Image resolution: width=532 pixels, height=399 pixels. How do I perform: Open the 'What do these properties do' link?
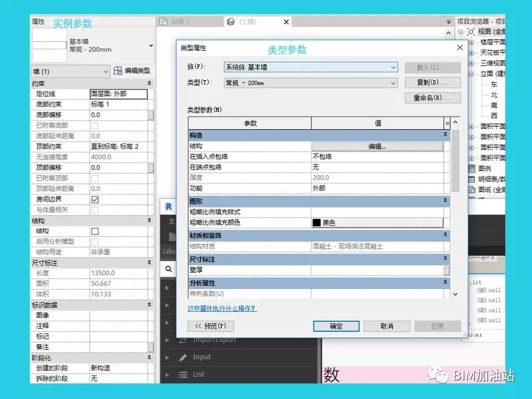point(222,308)
